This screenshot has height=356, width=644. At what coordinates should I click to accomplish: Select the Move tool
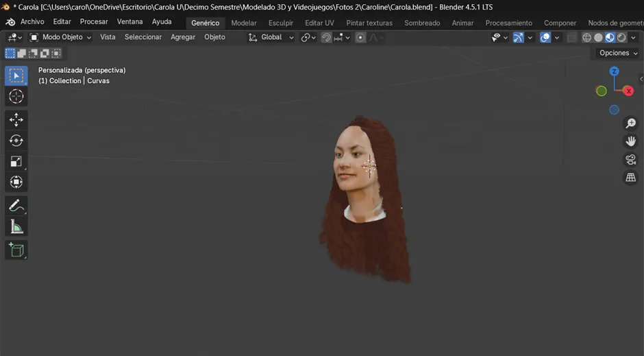tap(16, 120)
